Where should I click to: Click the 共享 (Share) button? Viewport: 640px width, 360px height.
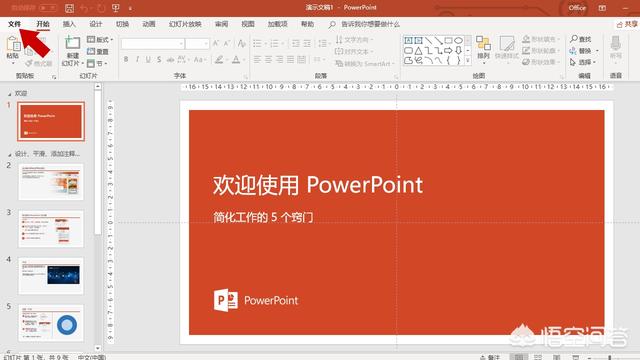pyautogui.click(x=627, y=24)
